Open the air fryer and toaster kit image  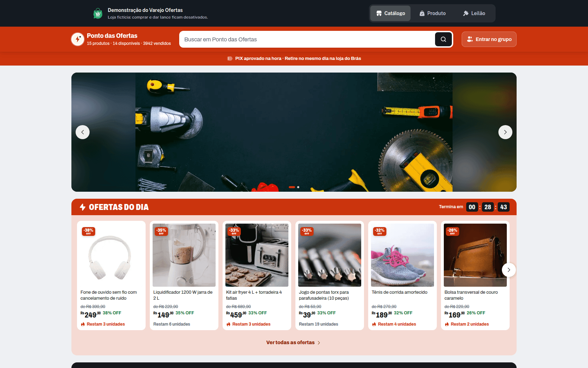point(257,255)
